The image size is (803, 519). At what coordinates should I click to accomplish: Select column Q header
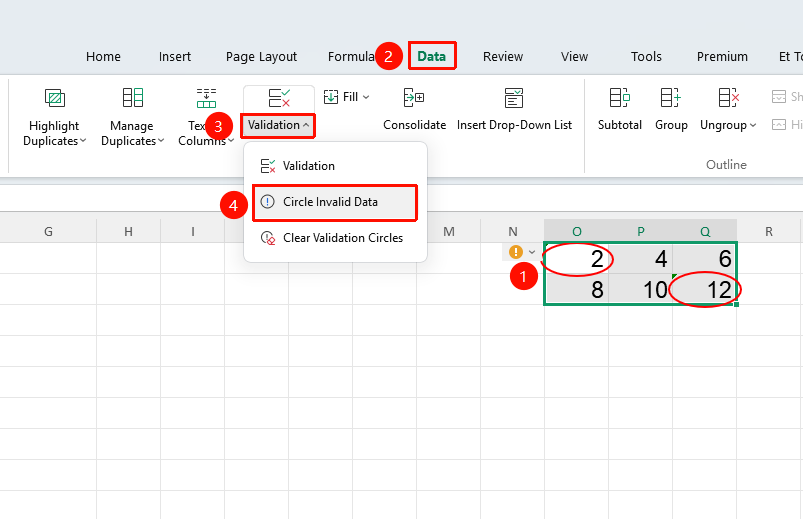[705, 232]
